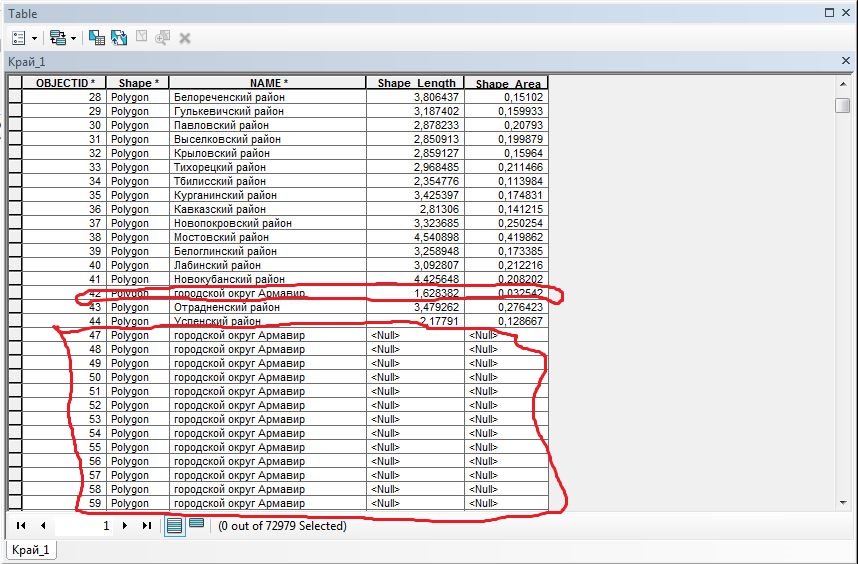Open the Table Options menu icon

[x=19, y=38]
